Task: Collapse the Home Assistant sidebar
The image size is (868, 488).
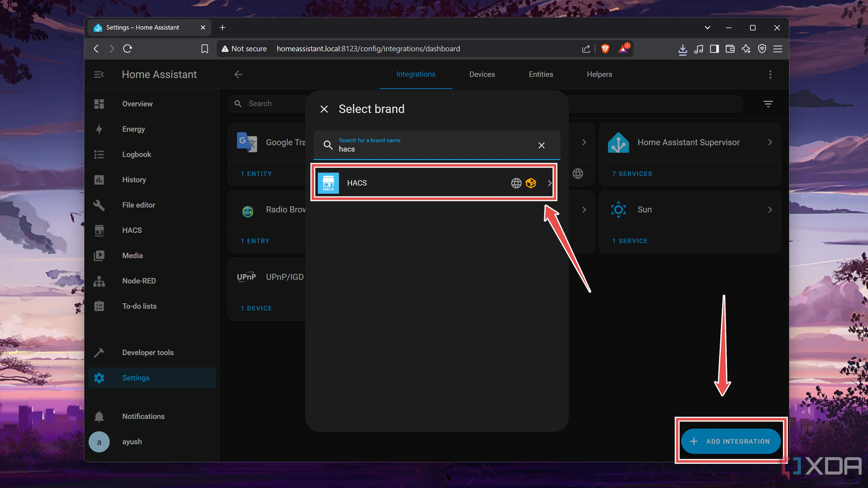Action: coord(99,74)
